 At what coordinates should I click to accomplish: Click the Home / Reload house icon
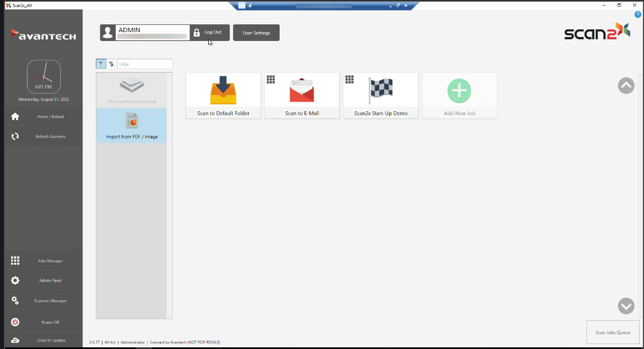pos(15,116)
